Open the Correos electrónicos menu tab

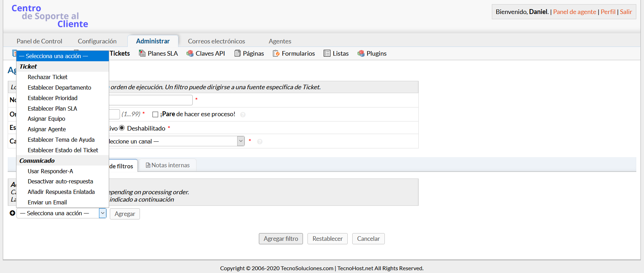pyautogui.click(x=216, y=41)
